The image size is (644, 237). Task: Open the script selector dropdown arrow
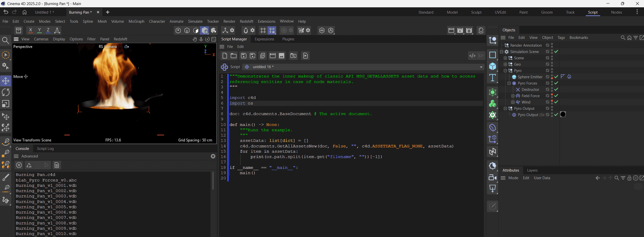click(x=481, y=67)
